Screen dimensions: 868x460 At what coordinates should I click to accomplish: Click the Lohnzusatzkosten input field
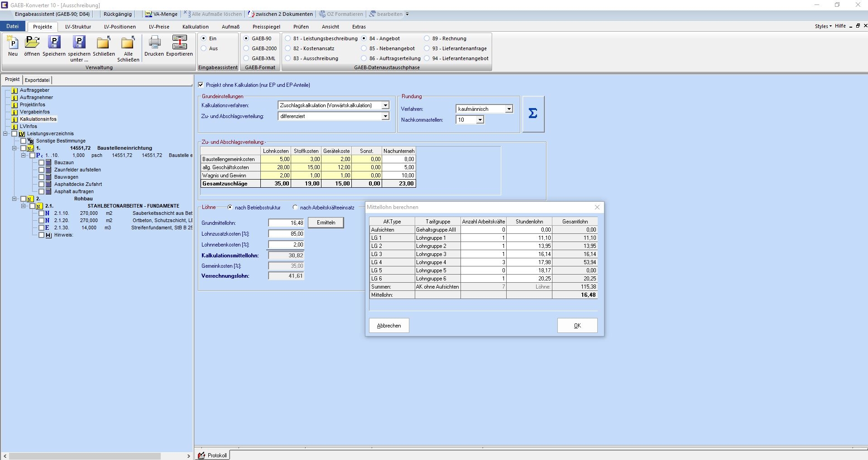[286, 234]
